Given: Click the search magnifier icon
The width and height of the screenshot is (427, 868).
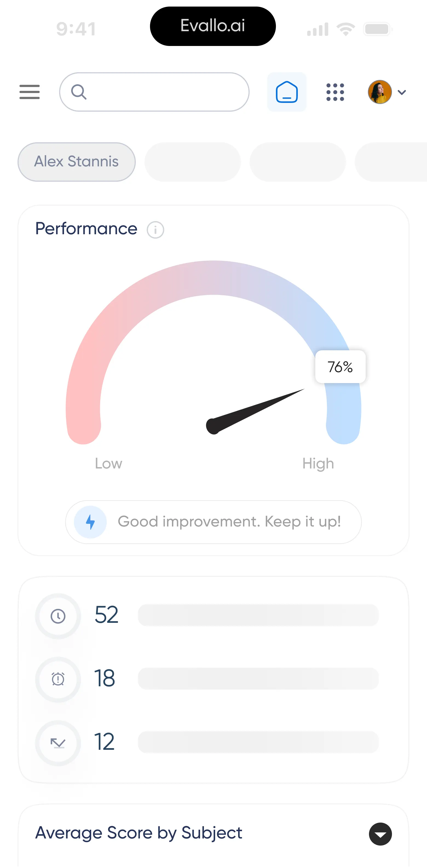Looking at the screenshot, I should pos(79,92).
